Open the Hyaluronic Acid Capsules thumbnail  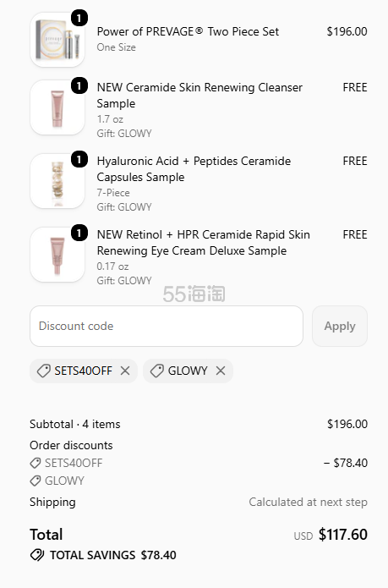click(57, 181)
